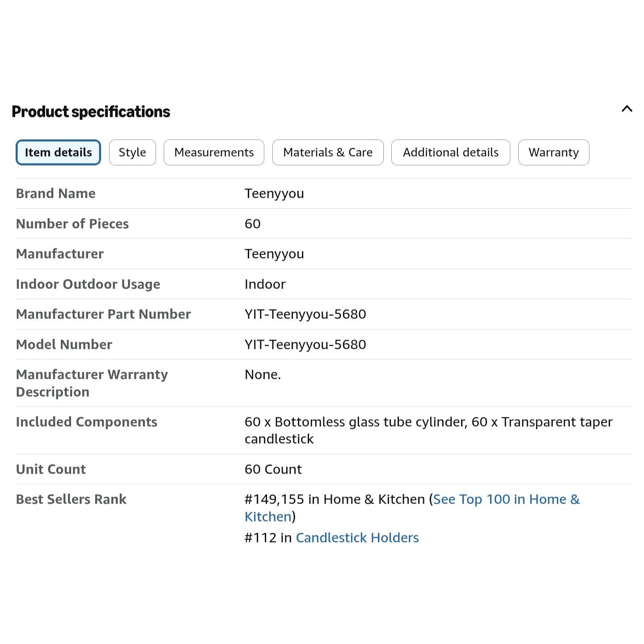Click the Indoor Outdoor Usage label
Viewport: 644px width, 644px height.
88,284
